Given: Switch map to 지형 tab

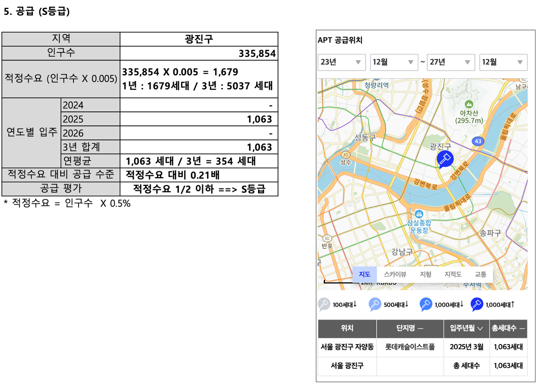Looking at the screenshot, I should (x=426, y=274).
